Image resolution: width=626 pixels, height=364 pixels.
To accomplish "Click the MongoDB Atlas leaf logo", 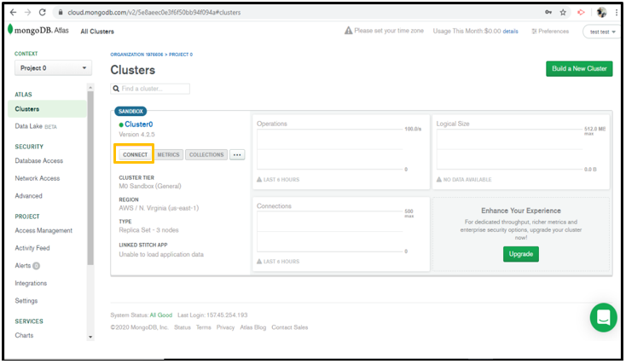I will click(x=11, y=31).
